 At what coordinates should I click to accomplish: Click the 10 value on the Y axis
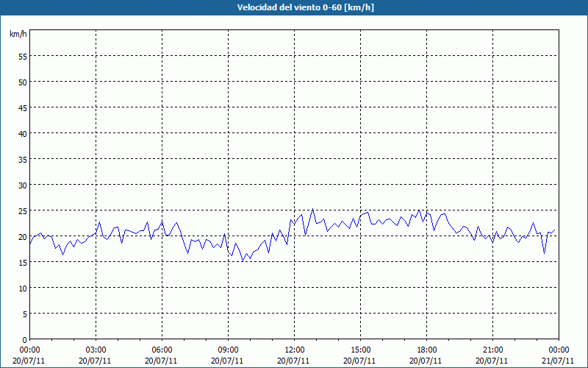coord(23,289)
